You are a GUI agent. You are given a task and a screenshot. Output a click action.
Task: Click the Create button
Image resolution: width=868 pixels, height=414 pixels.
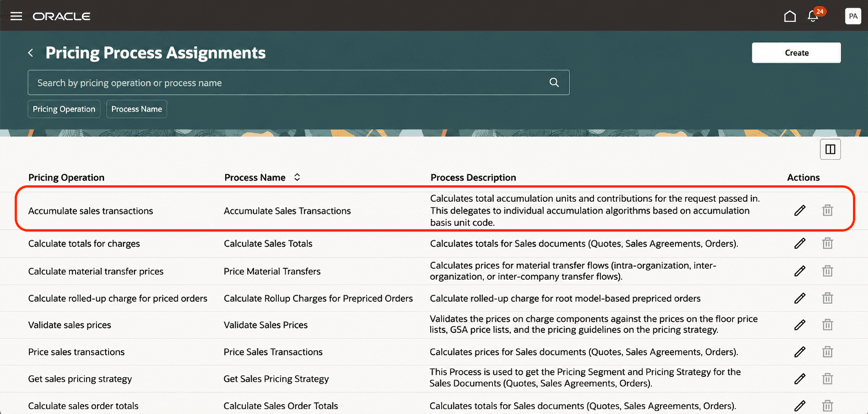[796, 53]
